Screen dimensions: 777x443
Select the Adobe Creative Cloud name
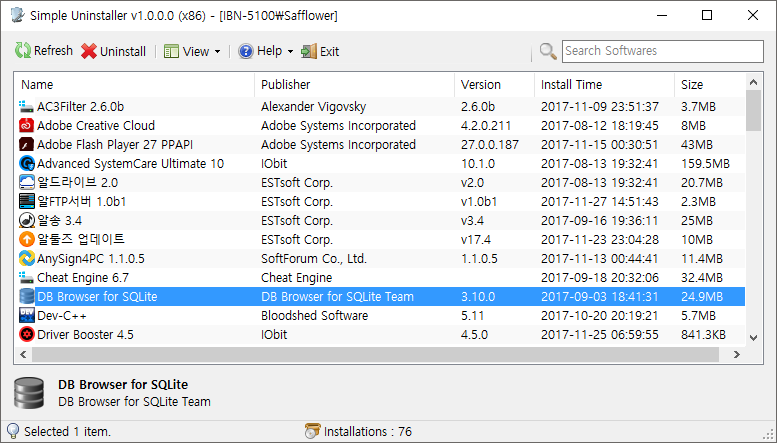[x=96, y=125]
